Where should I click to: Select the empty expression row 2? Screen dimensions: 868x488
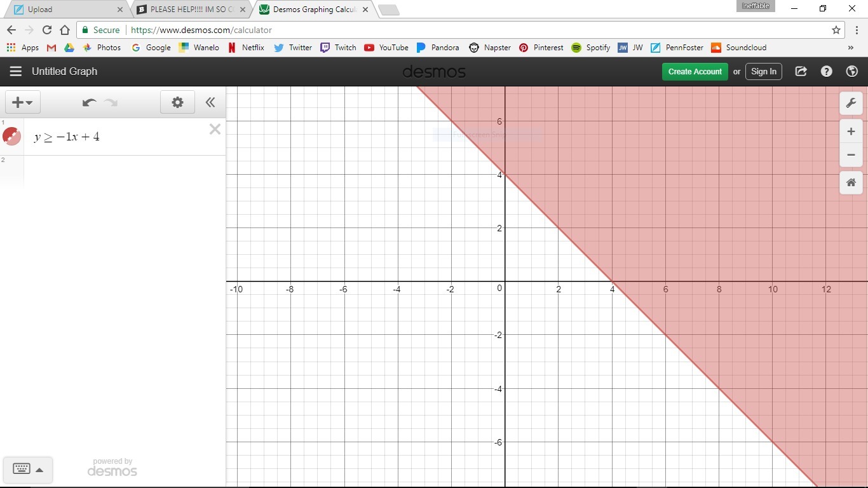(x=125, y=171)
